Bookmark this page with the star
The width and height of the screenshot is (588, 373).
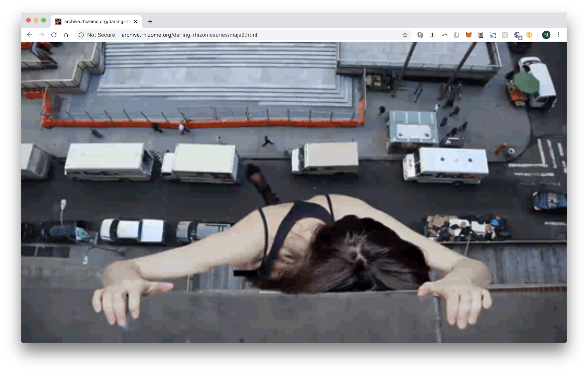[405, 35]
